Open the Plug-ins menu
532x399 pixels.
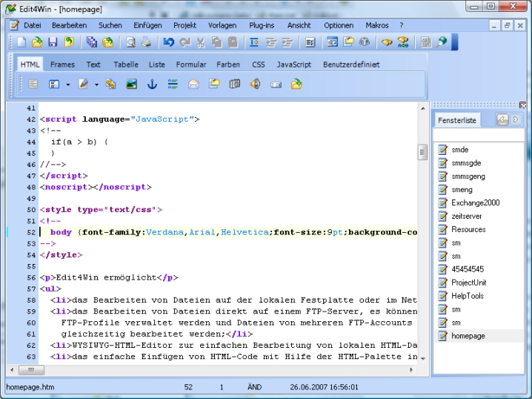(262, 25)
